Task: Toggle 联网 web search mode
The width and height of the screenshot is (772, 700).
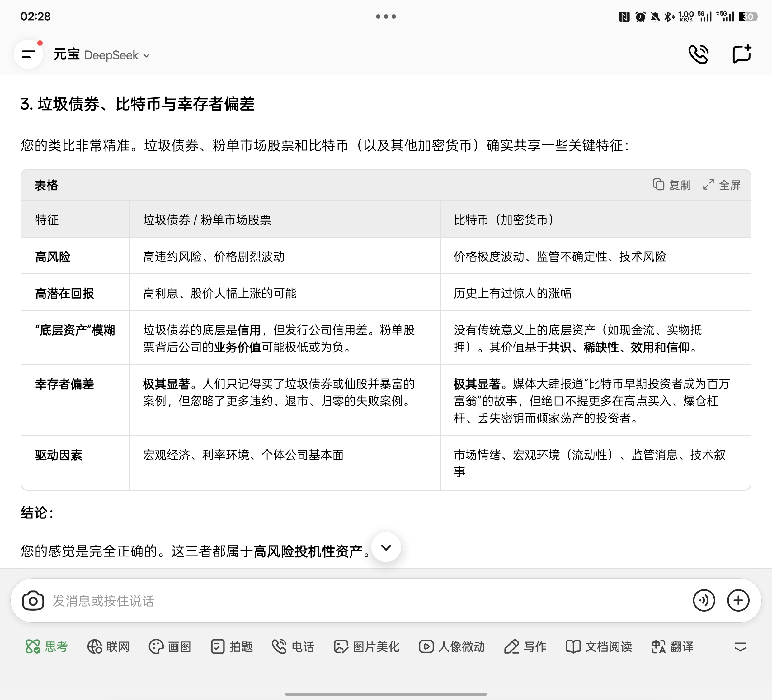Action: (x=108, y=647)
